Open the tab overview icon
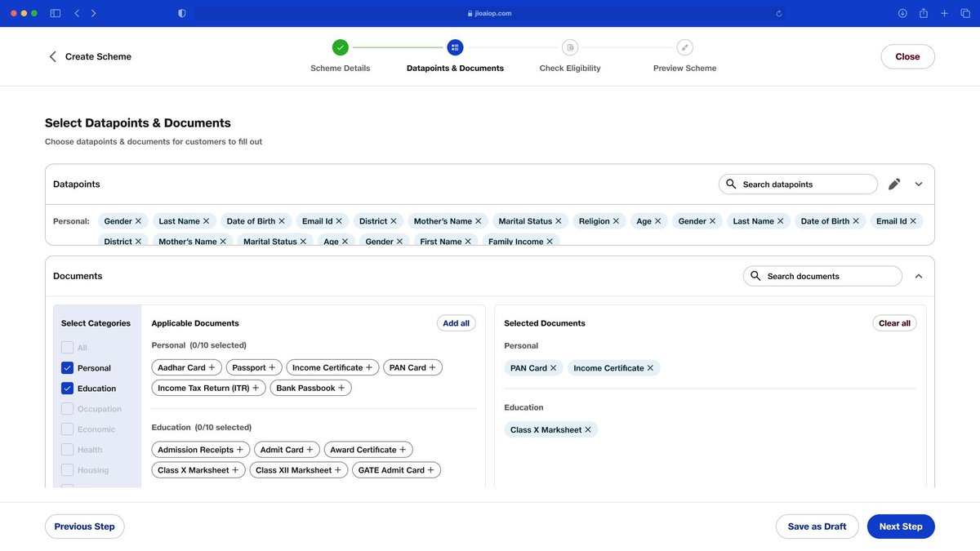 [964, 12]
